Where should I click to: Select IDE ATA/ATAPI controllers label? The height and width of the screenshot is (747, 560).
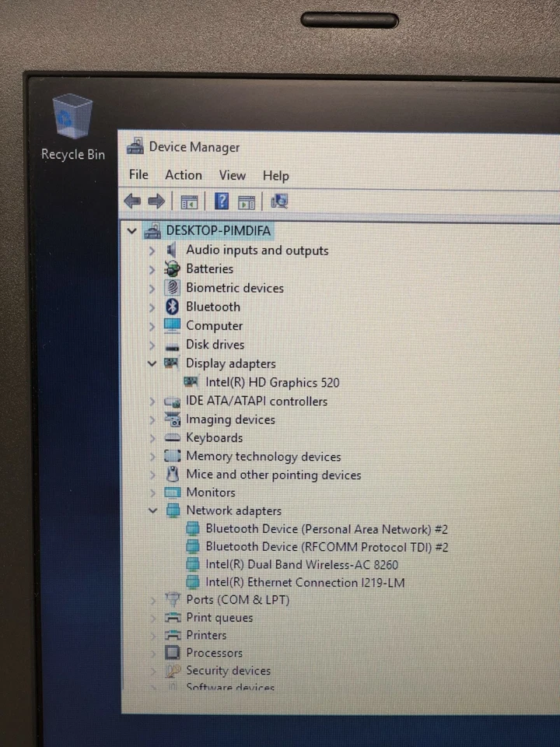pos(256,402)
